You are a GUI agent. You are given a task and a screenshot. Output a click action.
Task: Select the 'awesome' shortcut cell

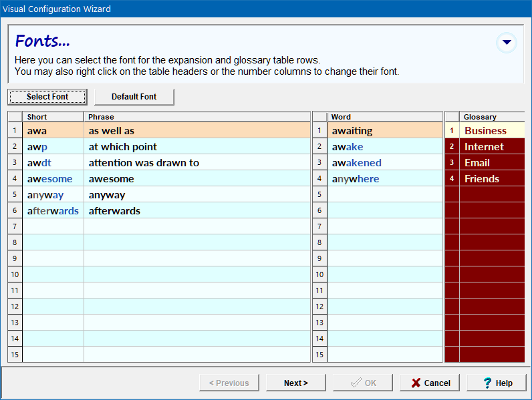50,179
